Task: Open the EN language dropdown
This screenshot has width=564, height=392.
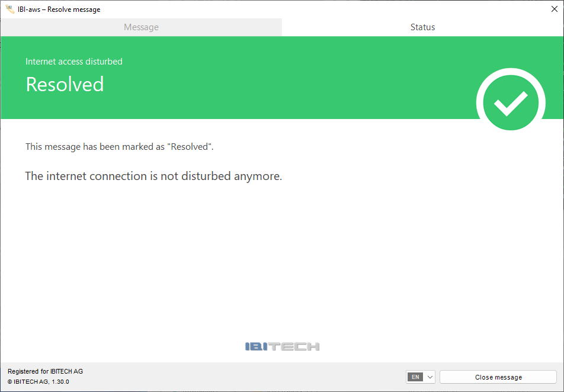Action: coord(421,377)
